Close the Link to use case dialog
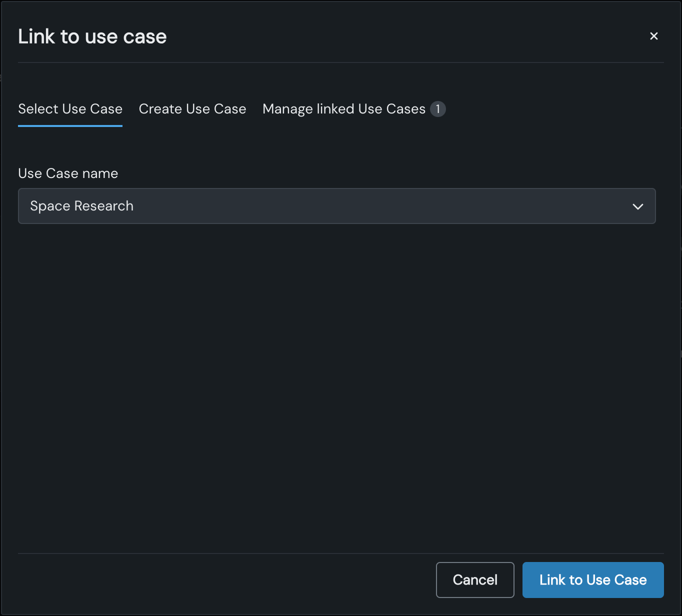The width and height of the screenshot is (682, 616). (x=653, y=36)
